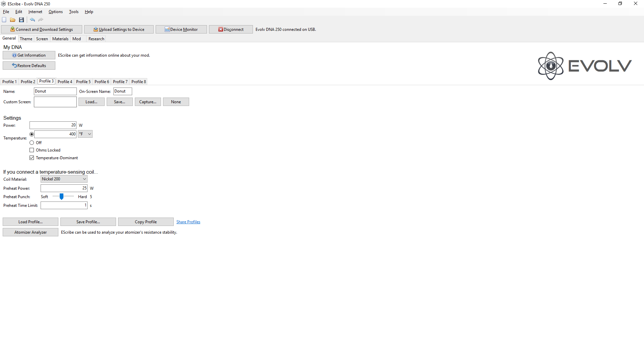
Task: Click the Undo arrow icon
Action: click(32, 20)
